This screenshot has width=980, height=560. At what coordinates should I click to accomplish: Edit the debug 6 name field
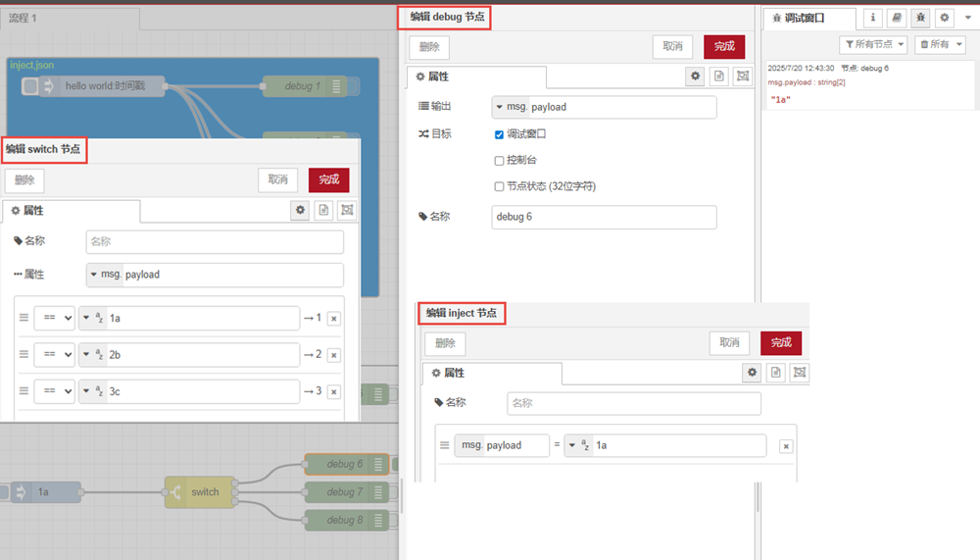point(604,217)
